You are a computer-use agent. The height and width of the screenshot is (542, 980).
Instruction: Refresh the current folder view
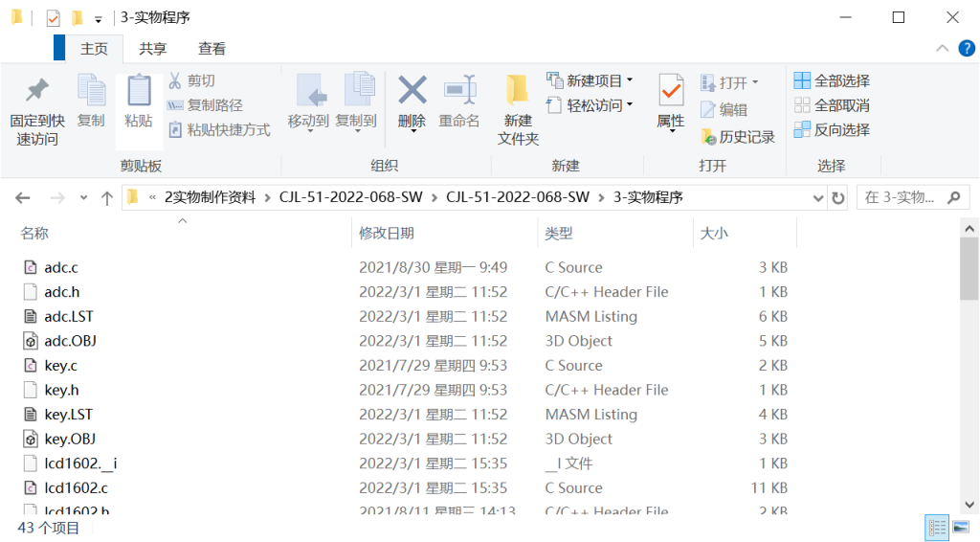[x=838, y=198]
